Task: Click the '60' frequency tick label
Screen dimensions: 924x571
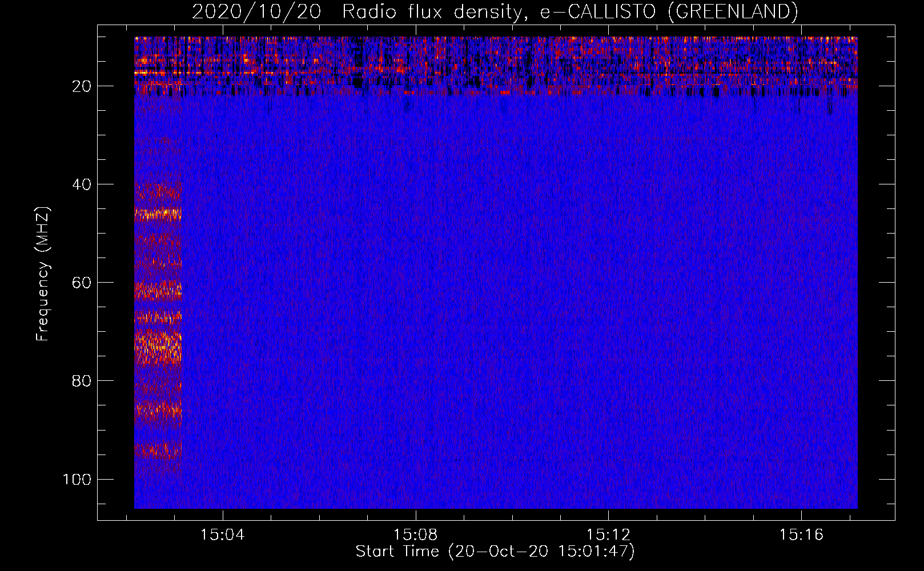Action: (82, 283)
